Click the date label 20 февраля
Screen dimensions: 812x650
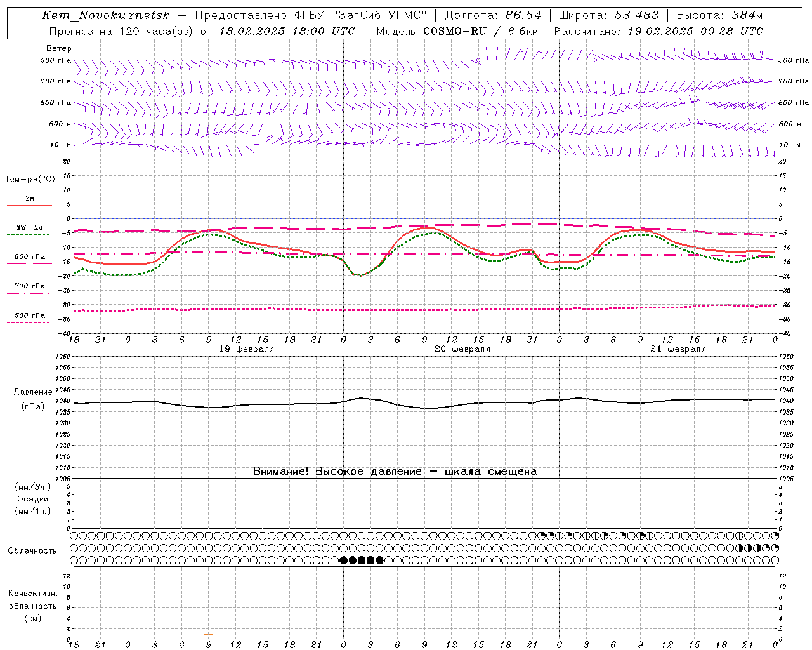coord(462,349)
